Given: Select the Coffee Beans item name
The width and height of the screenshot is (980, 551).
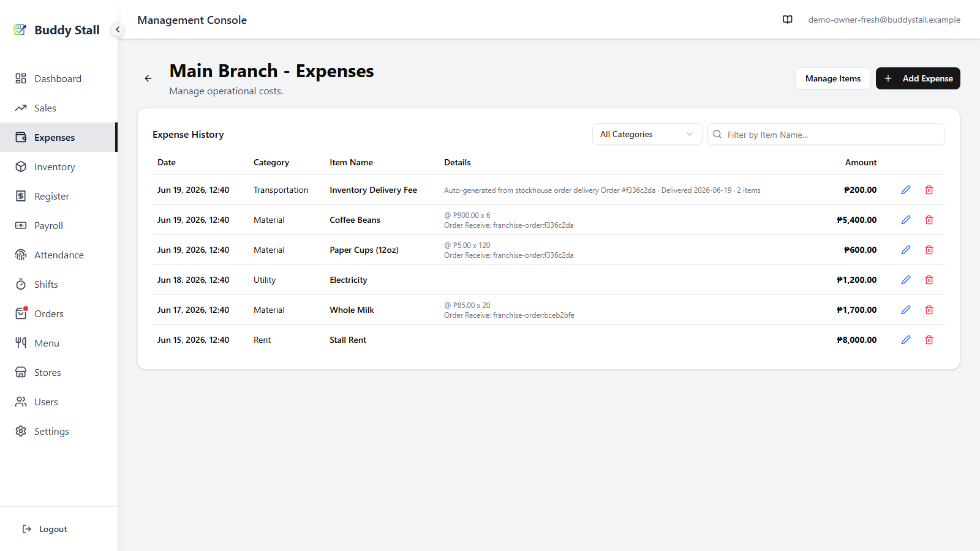Looking at the screenshot, I should coord(355,220).
